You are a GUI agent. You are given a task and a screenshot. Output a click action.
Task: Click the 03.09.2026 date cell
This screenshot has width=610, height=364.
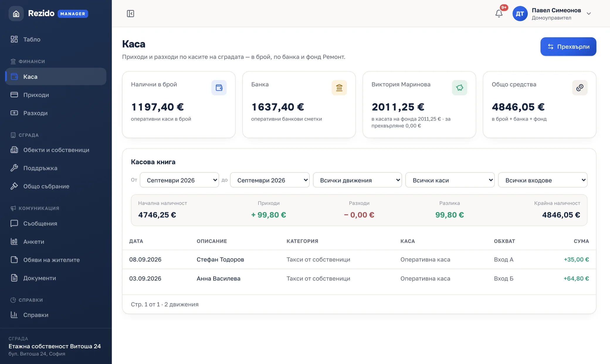click(x=145, y=278)
